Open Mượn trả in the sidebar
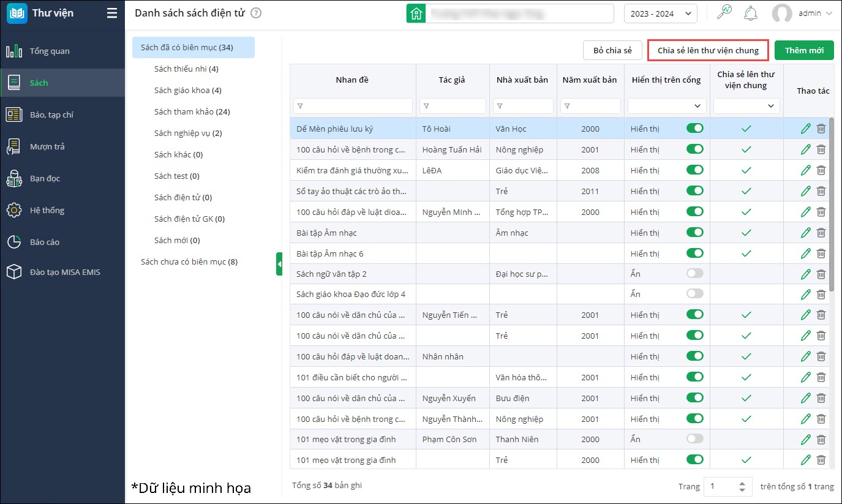This screenshot has width=842, height=504. (62, 146)
